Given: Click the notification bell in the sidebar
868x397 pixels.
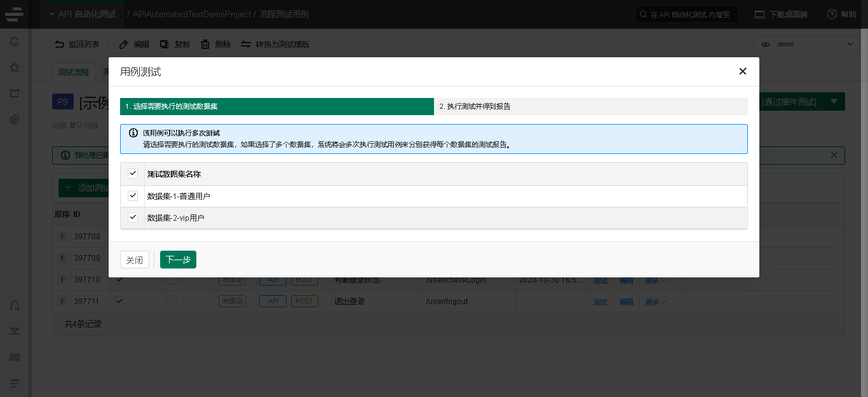Looking at the screenshot, I should pyautogui.click(x=15, y=42).
